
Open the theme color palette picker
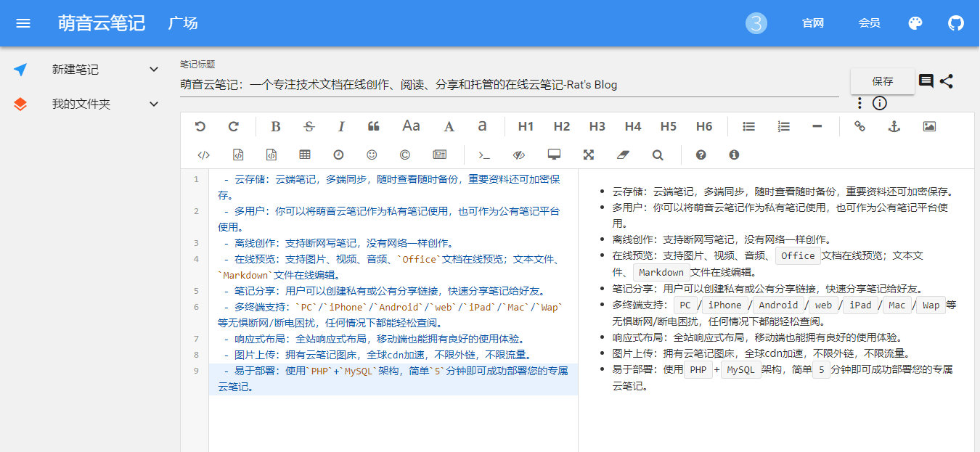coord(915,23)
